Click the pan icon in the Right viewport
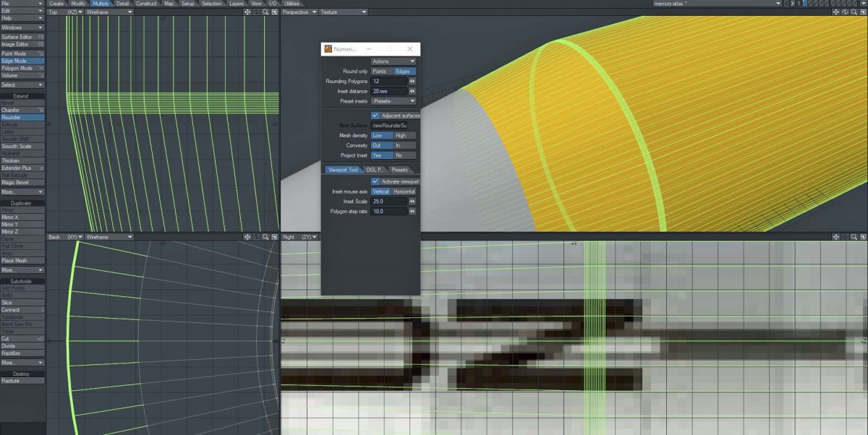 (x=836, y=236)
